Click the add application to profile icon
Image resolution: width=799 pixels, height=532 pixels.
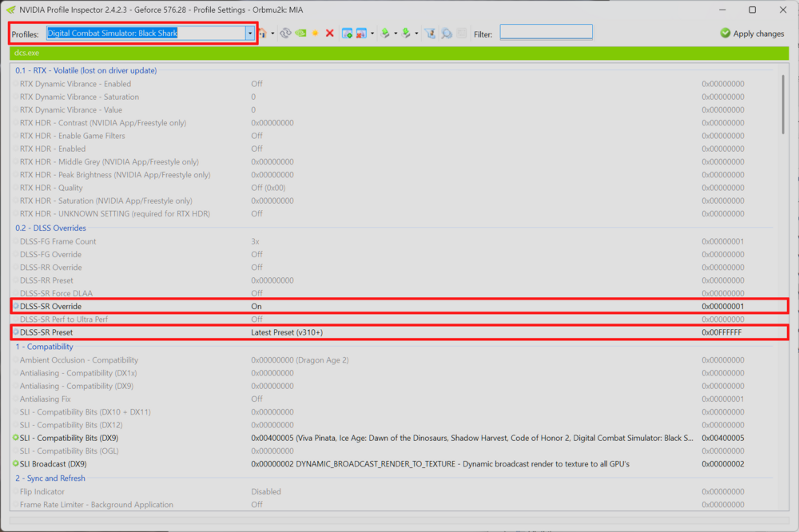(x=347, y=34)
